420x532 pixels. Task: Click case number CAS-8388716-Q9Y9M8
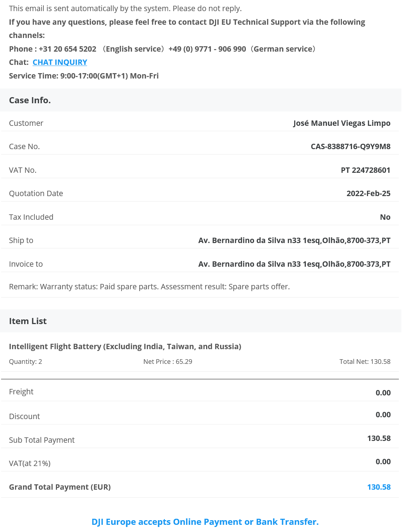350,147
